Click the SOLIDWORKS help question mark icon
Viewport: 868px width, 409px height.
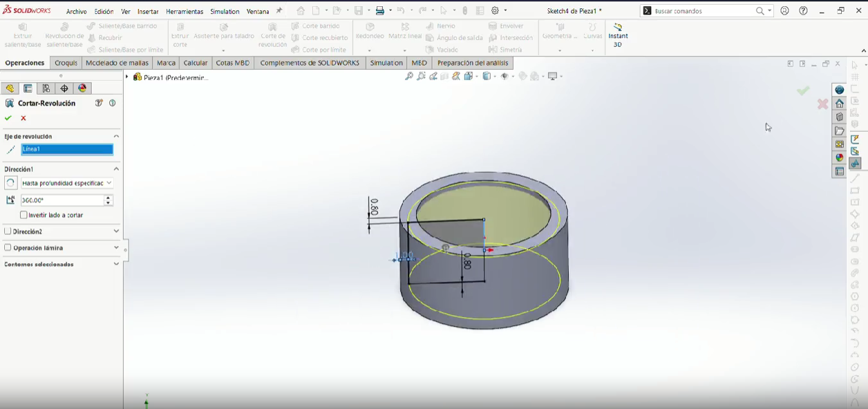[803, 11]
